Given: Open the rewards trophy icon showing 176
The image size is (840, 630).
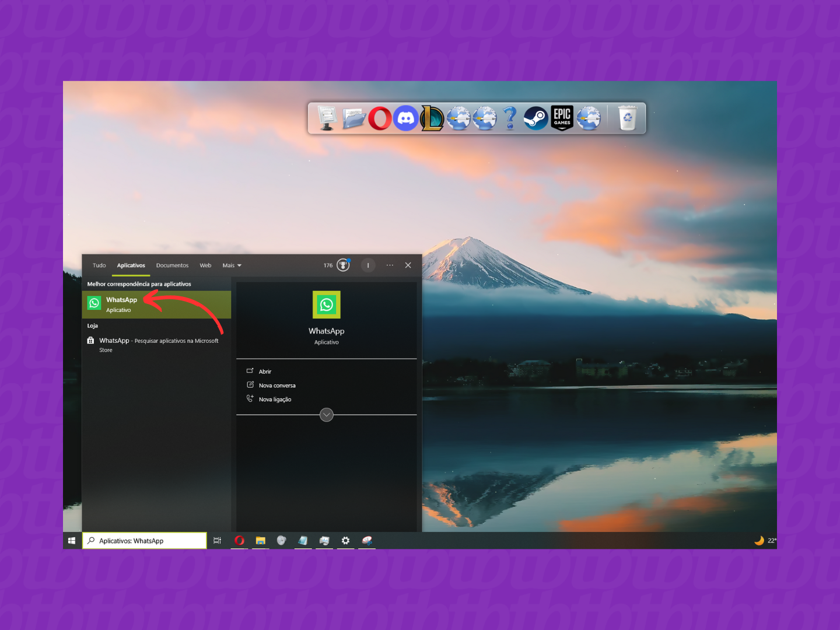Looking at the screenshot, I should [344, 265].
